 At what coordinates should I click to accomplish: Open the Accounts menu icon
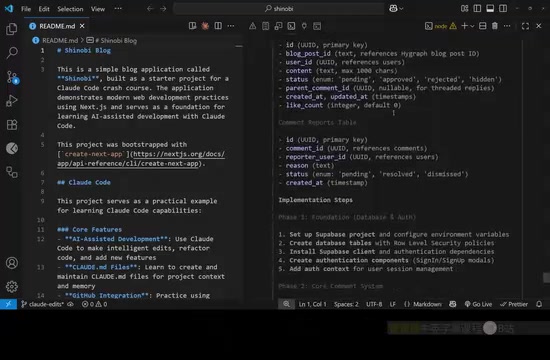coord(12,263)
